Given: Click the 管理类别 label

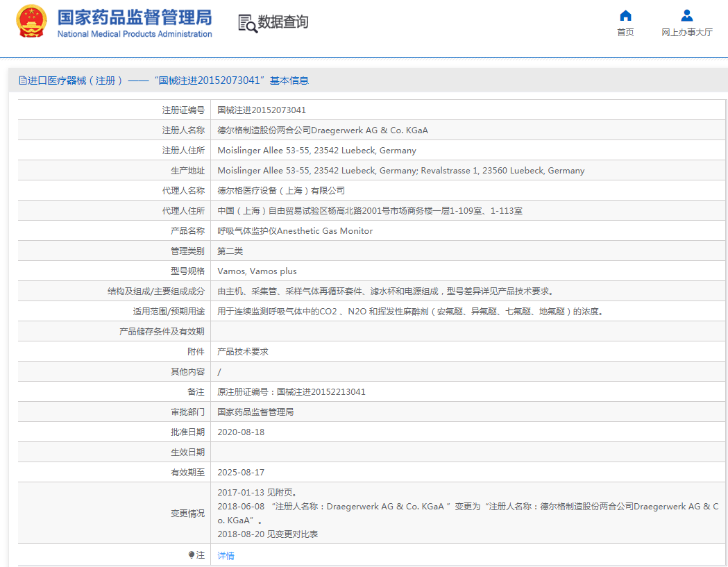Looking at the screenshot, I should 187,251.
